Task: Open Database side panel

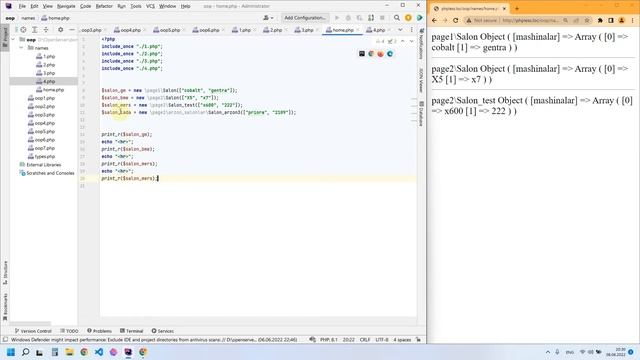Action: tap(421, 114)
